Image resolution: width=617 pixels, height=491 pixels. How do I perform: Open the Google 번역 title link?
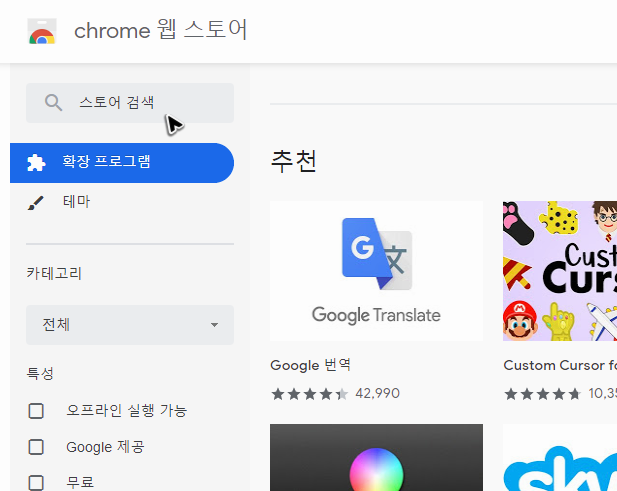(x=310, y=365)
